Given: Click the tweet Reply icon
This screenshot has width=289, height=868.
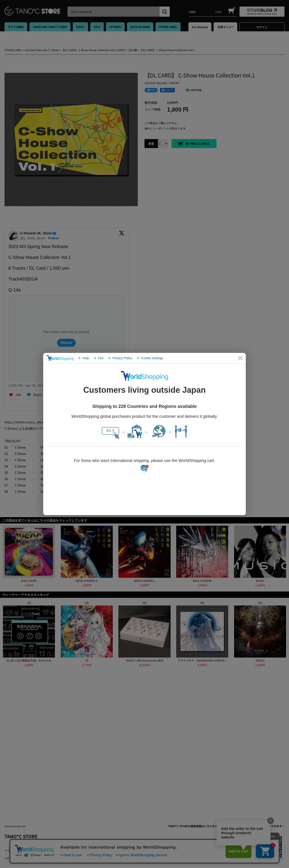Looking at the screenshot, I should tap(29, 395).
